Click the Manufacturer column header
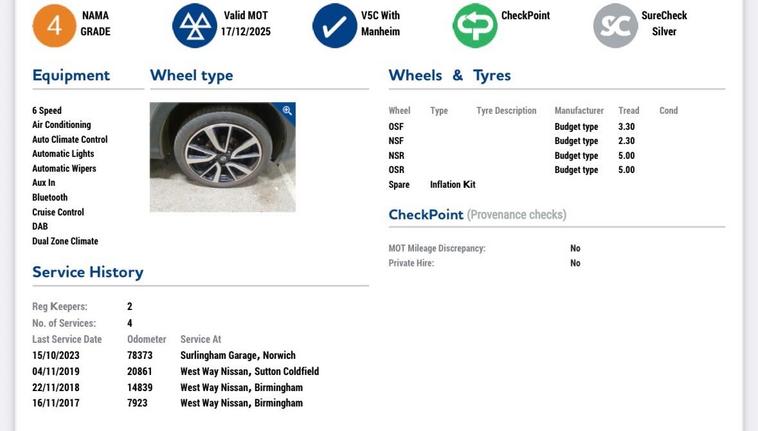758x431 pixels. (x=579, y=111)
